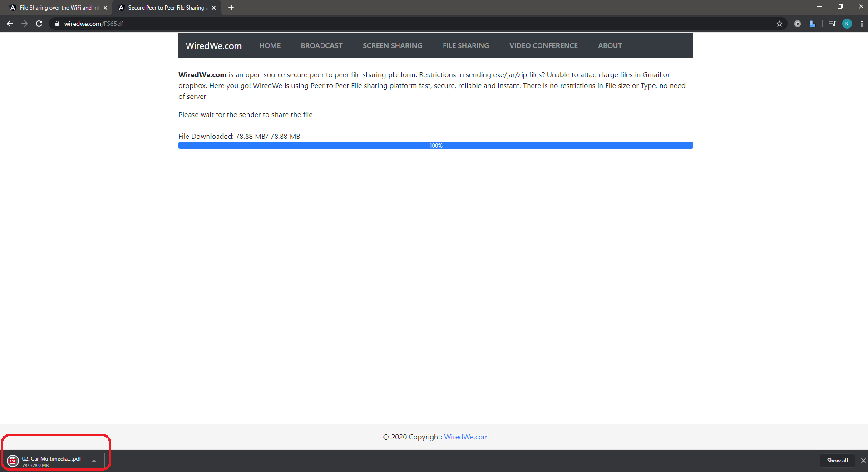Open the Chrome three-dot menu
Screen dimensions: 868x472
[862, 24]
